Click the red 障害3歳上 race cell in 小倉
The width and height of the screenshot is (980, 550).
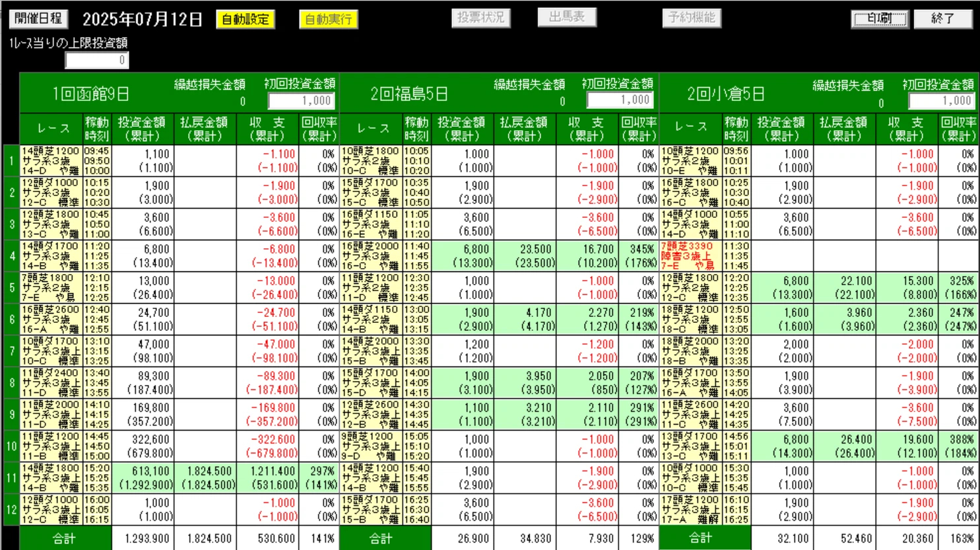(x=691, y=256)
